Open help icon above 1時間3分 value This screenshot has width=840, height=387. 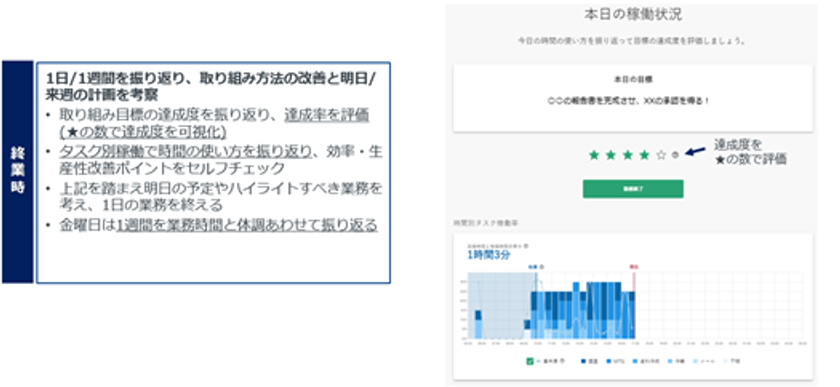click(x=526, y=246)
